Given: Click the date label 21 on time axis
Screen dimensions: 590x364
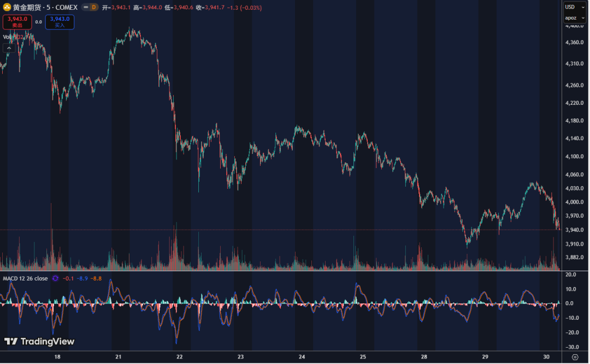Looking at the screenshot, I should (x=118, y=357).
